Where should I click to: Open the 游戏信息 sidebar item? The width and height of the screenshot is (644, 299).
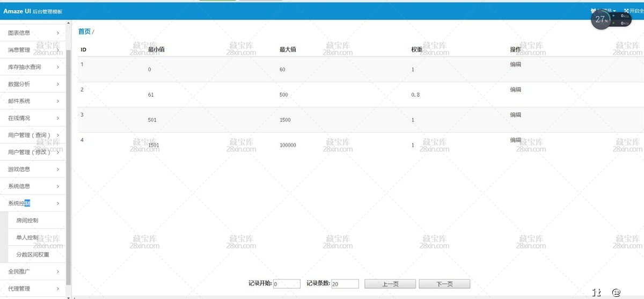(33, 169)
